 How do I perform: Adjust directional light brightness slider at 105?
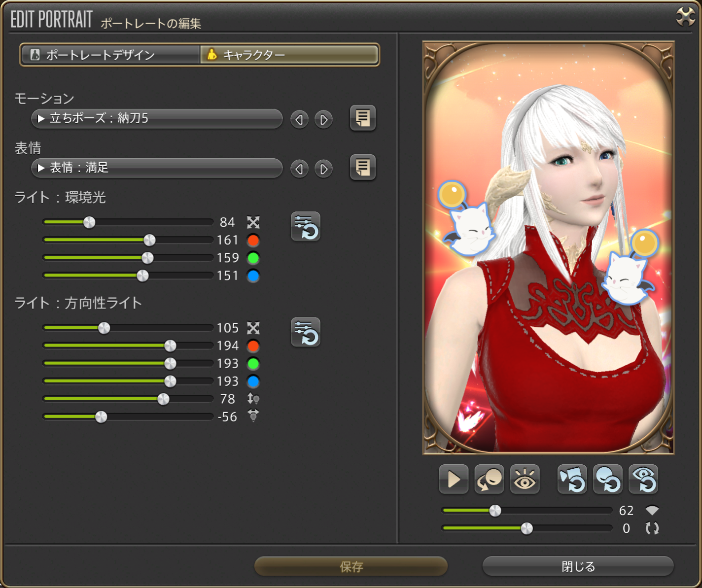128,328
